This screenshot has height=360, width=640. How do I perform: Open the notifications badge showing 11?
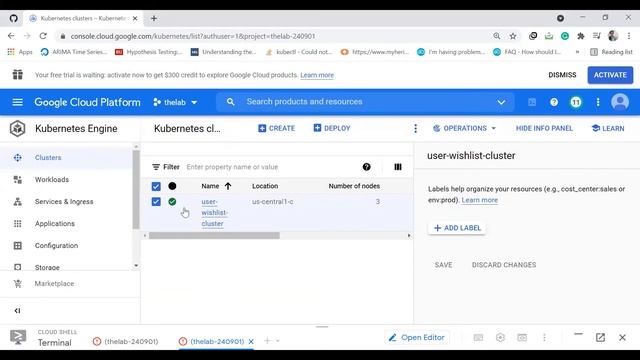click(x=576, y=102)
